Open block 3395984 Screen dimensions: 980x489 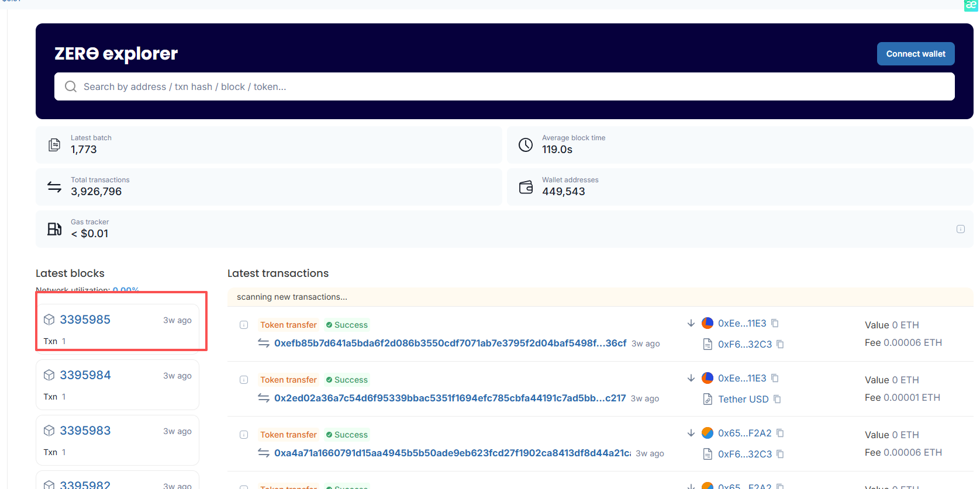point(85,375)
